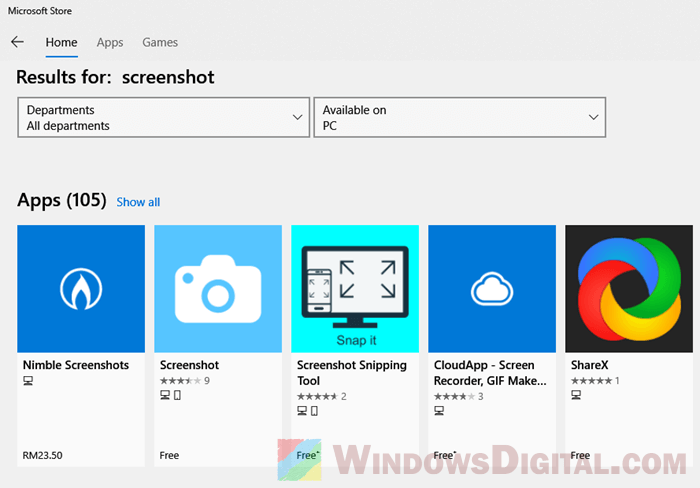Viewport: 700px width, 488px height.
Task: Click the ShareX star rating
Action: pyautogui.click(x=592, y=381)
